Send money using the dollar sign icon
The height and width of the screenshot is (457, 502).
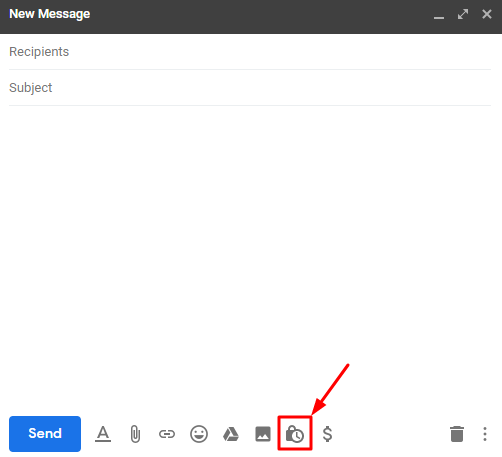327,434
